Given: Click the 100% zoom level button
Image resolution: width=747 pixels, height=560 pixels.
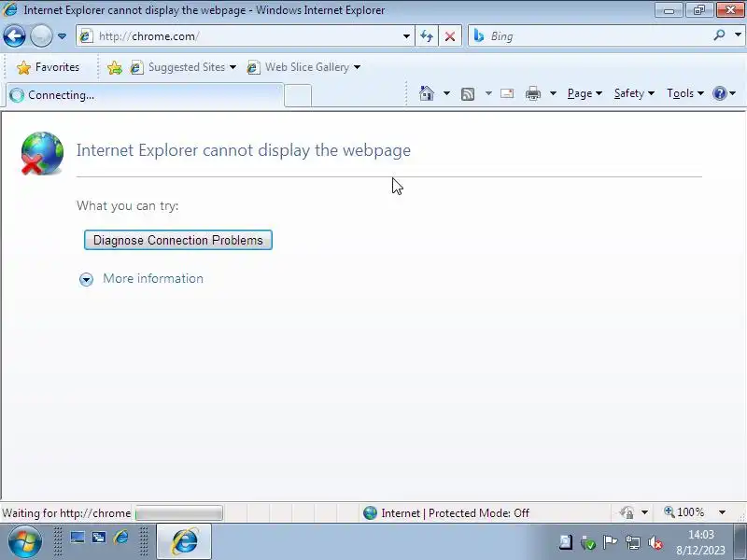Looking at the screenshot, I should click(684, 512).
